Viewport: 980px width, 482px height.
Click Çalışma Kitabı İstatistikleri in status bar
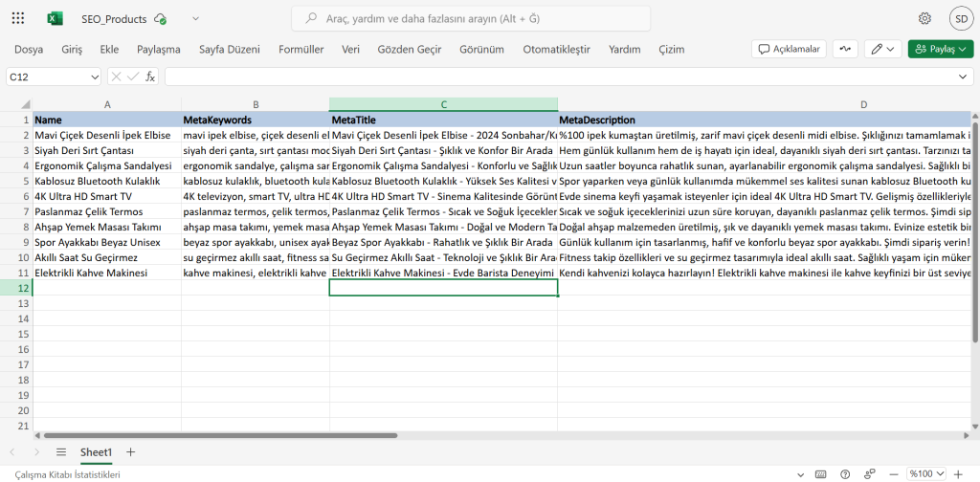(x=68, y=474)
